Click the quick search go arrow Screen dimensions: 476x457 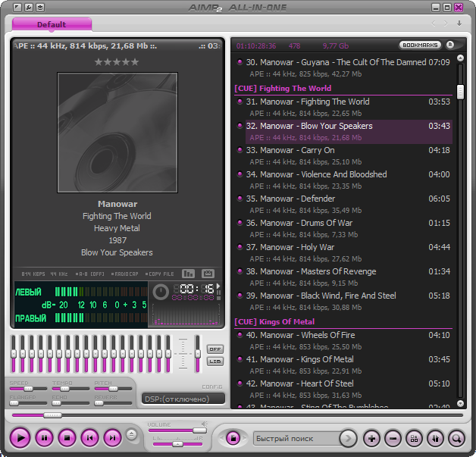(348, 439)
